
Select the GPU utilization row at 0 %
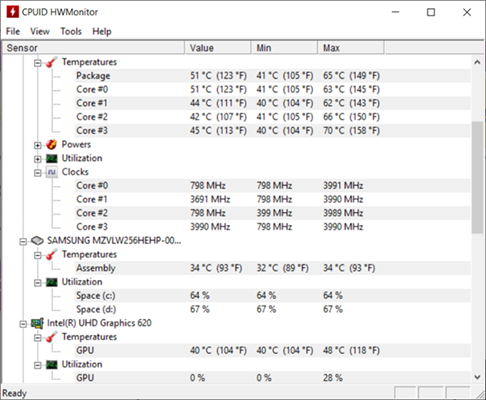272,378
